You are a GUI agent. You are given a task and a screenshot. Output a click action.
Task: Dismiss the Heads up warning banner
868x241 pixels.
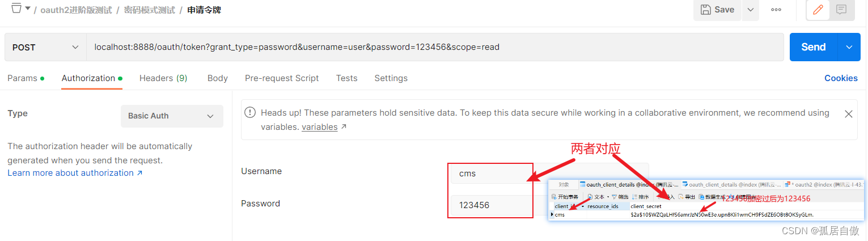coord(849,114)
